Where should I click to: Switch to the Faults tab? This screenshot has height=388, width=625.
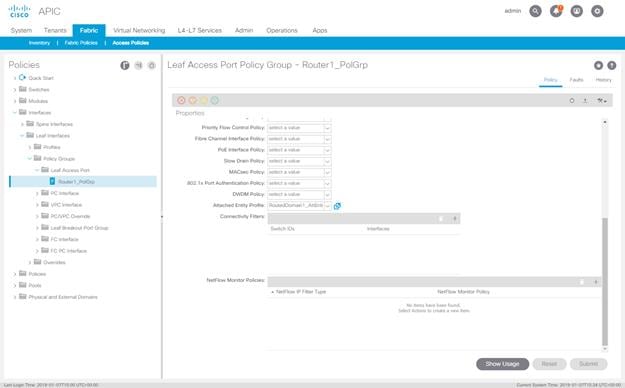576,80
